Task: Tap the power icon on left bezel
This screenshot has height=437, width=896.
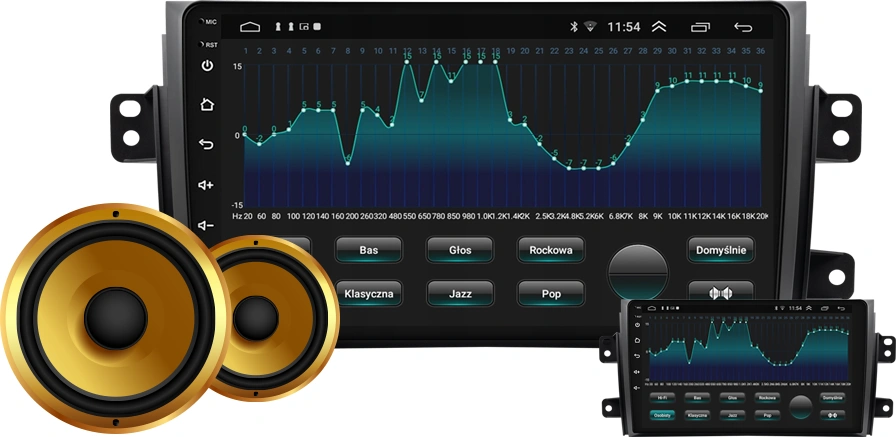Action: click(207, 66)
